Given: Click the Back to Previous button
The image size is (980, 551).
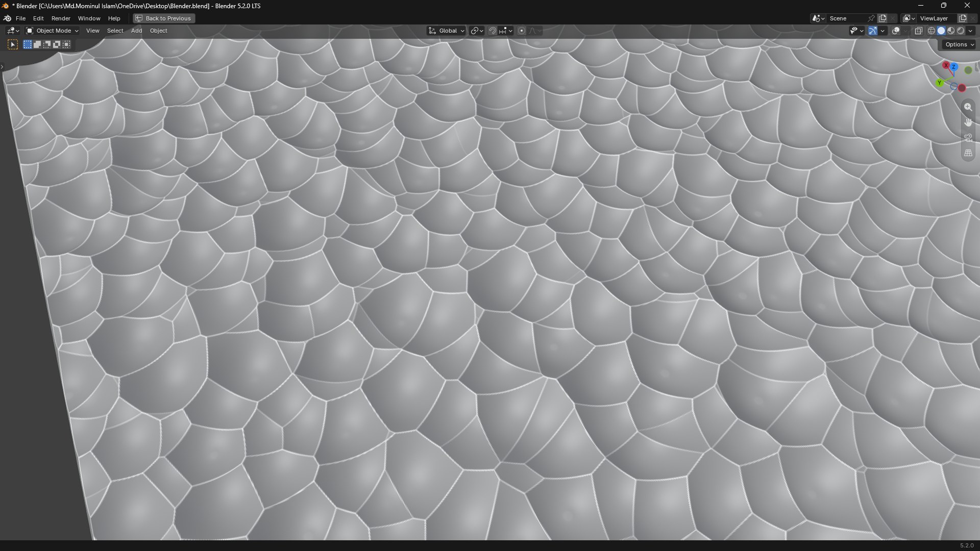Looking at the screenshot, I should pyautogui.click(x=163, y=18).
